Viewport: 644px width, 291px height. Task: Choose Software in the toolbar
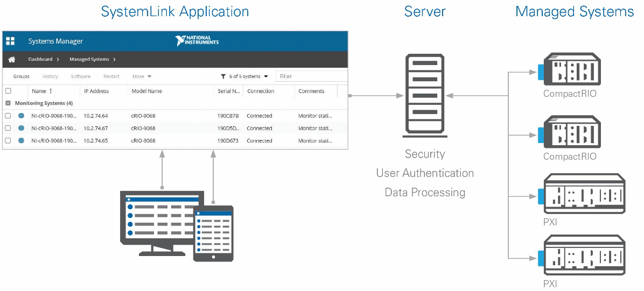pos(81,76)
